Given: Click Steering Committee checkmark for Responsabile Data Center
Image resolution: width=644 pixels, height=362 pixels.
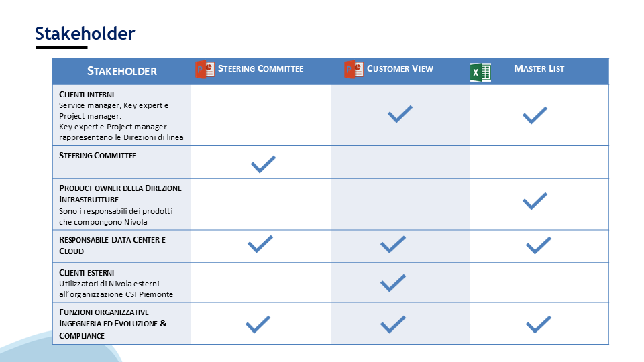Looking at the screenshot, I should [x=260, y=244].
